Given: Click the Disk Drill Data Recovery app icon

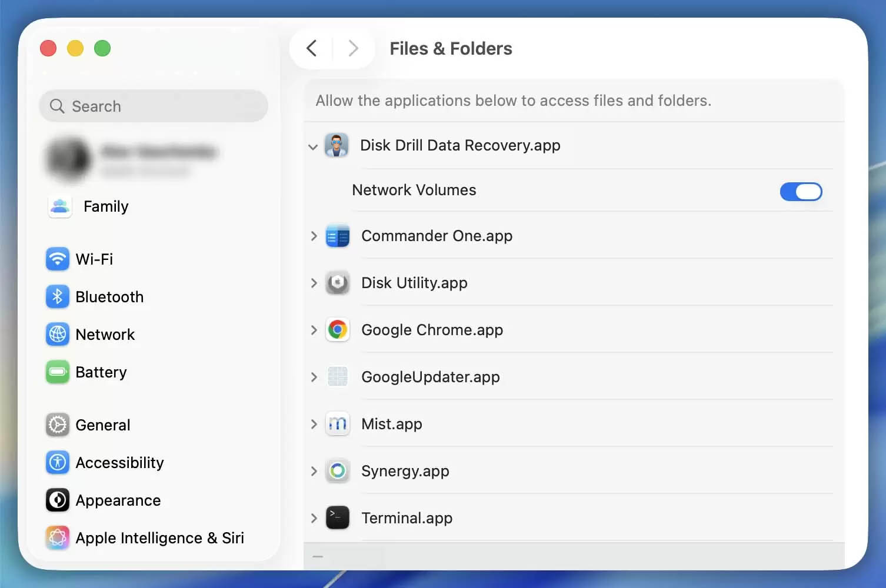Looking at the screenshot, I should [337, 145].
